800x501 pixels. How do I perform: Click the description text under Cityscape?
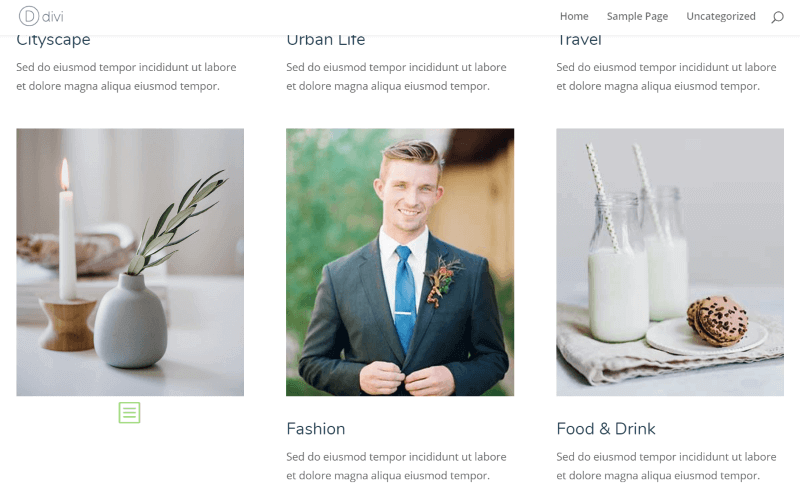126,77
